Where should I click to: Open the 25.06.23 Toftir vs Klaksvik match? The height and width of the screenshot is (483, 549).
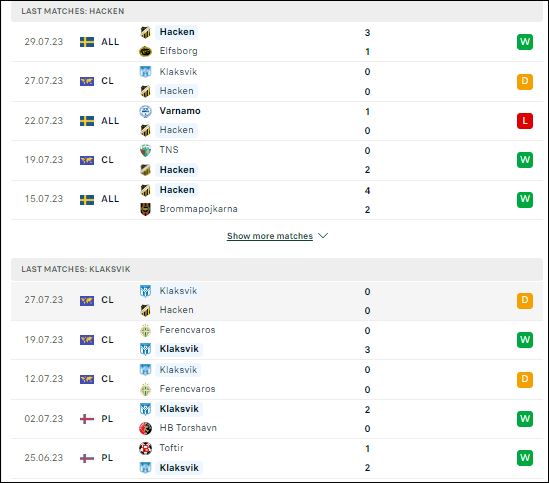click(x=277, y=458)
